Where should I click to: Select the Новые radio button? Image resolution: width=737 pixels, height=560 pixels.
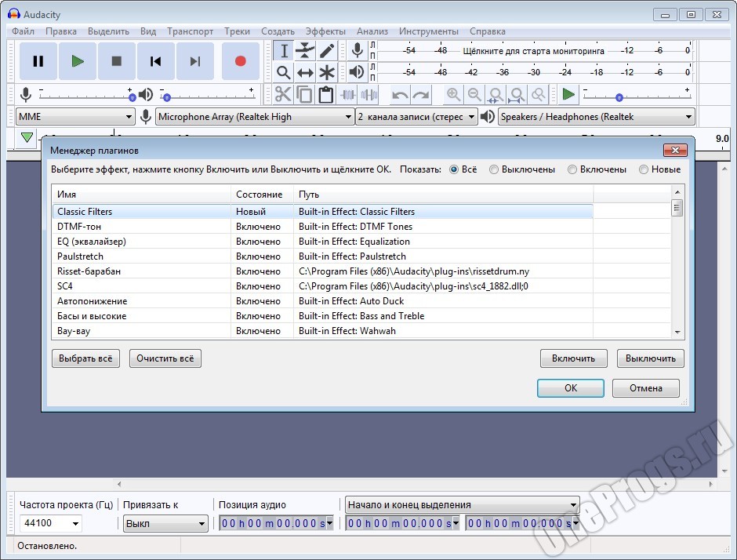click(644, 169)
